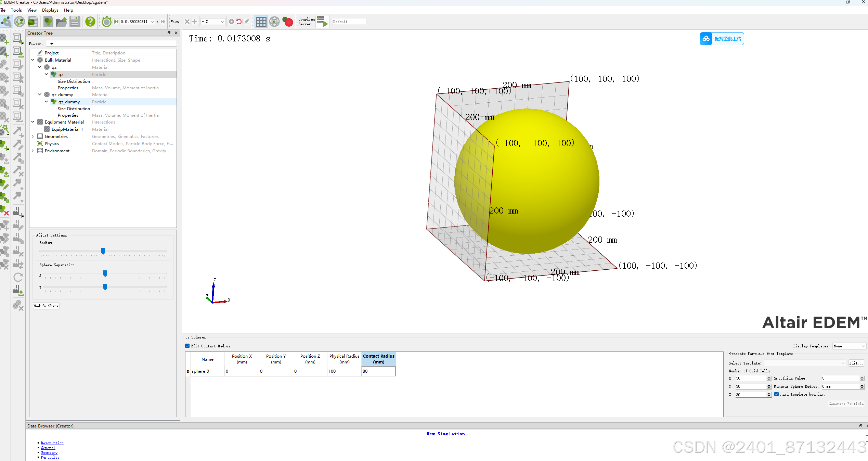
Task: Click the New Simulation link
Action: coord(446,434)
